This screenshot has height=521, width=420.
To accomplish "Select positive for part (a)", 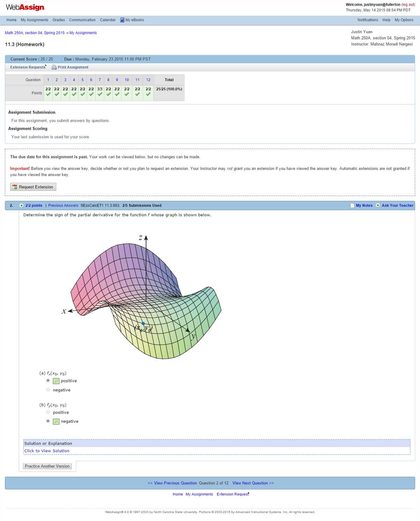I will tap(48, 380).
